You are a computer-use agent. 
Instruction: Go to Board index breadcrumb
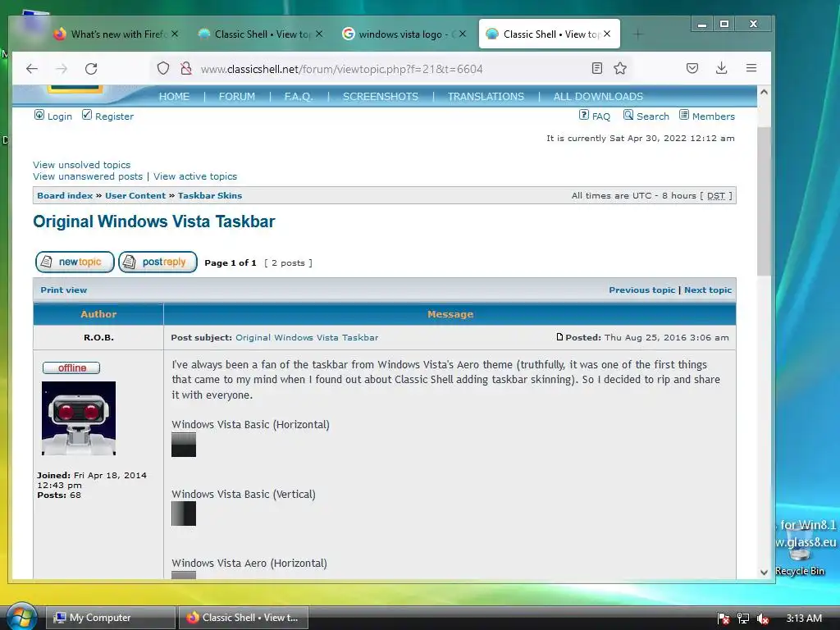pyautogui.click(x=65, y=195)
